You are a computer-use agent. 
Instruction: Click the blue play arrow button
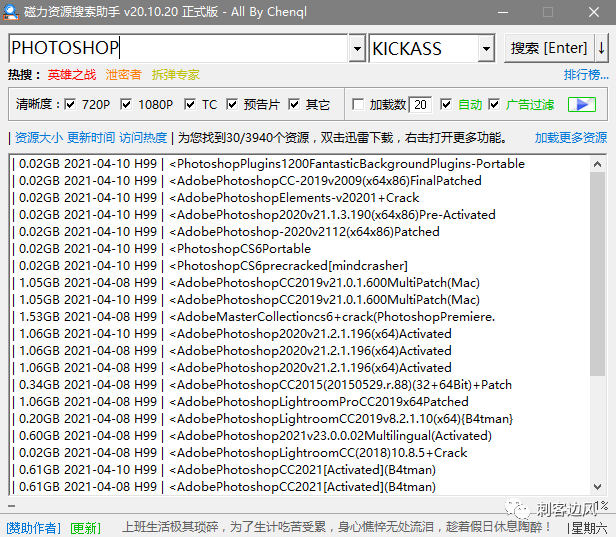[x=582, y=104]
